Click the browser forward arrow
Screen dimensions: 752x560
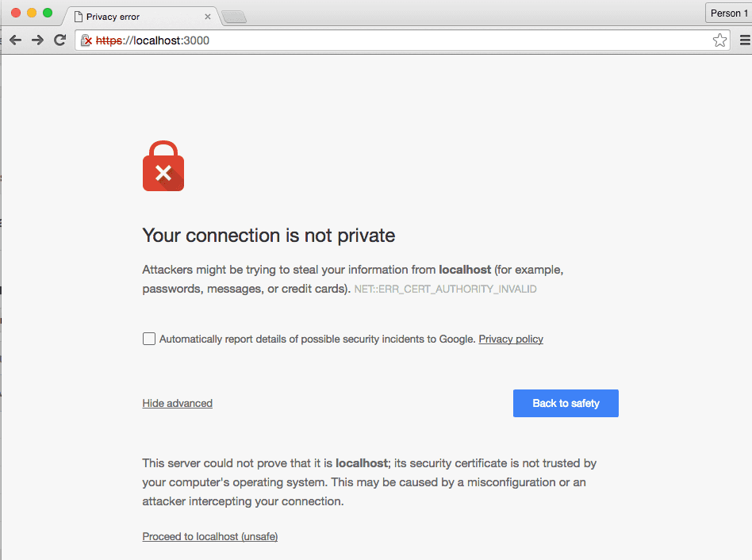point(37,40)
